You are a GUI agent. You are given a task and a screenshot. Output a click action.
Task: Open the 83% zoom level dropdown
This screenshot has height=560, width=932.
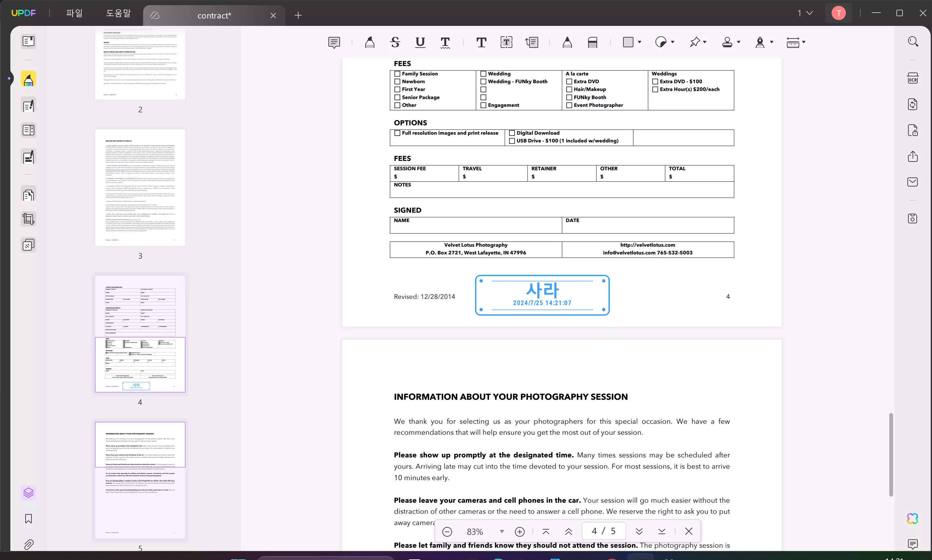point(502,531)
